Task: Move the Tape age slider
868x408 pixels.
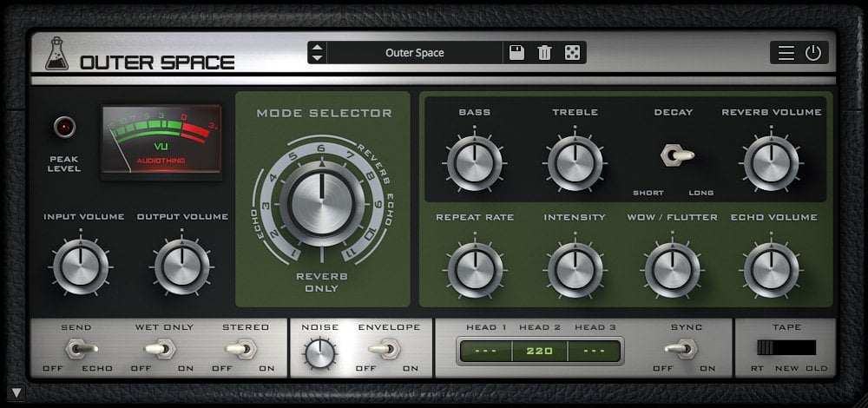Action: click(x=786, y=347)
